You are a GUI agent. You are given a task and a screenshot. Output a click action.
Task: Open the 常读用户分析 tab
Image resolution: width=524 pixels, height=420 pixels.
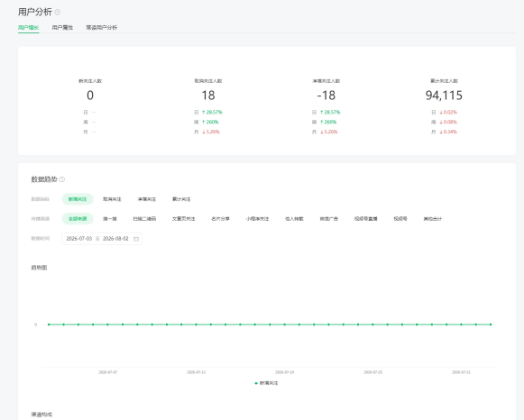click(102, 27)
